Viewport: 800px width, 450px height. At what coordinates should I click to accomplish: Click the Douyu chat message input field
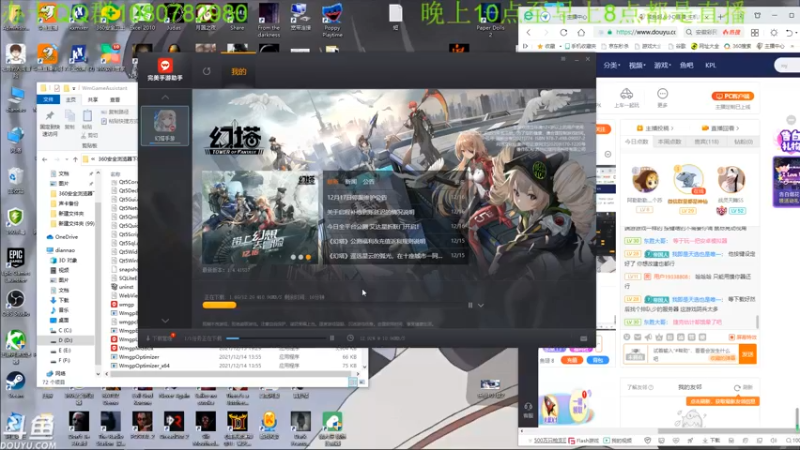tap(692, 354)
